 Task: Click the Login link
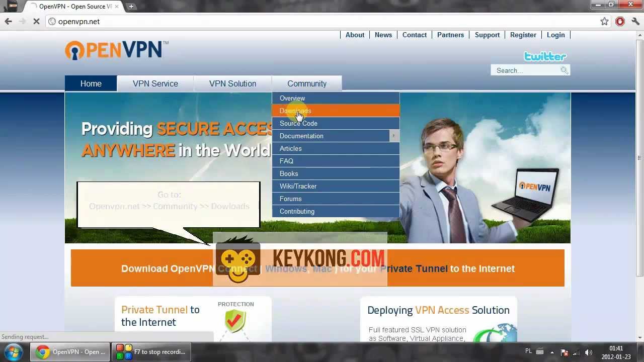coord(555,35)
